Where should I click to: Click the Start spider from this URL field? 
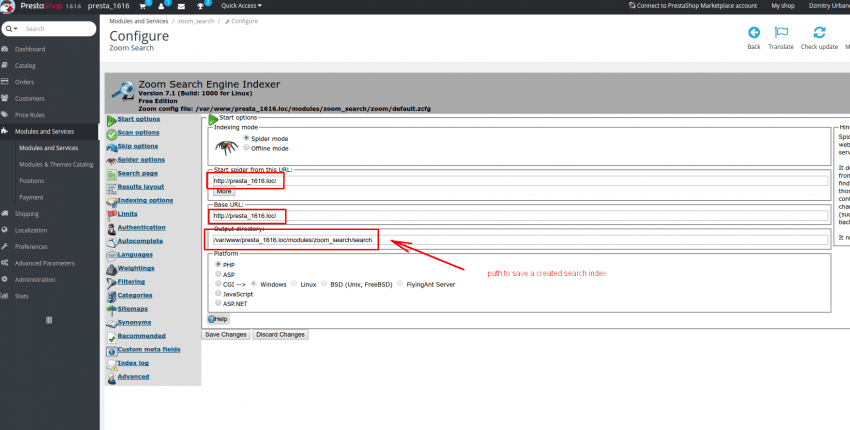pyautogui.click(x=519, y=181)
